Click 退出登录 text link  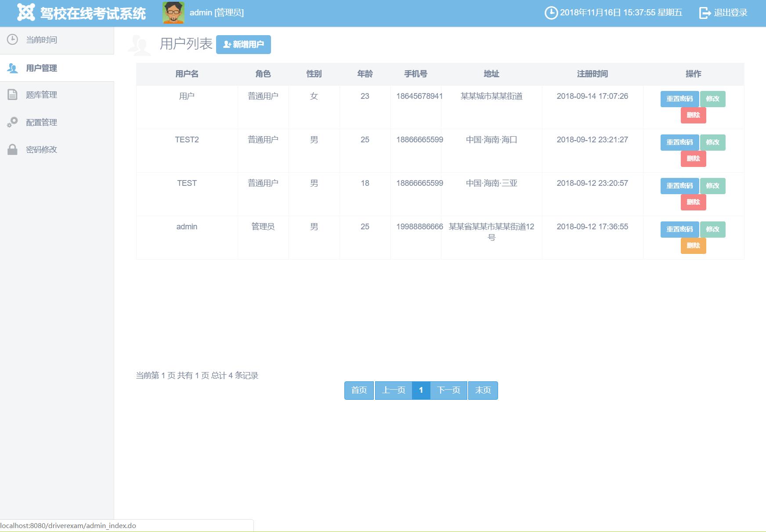(730, 13)
